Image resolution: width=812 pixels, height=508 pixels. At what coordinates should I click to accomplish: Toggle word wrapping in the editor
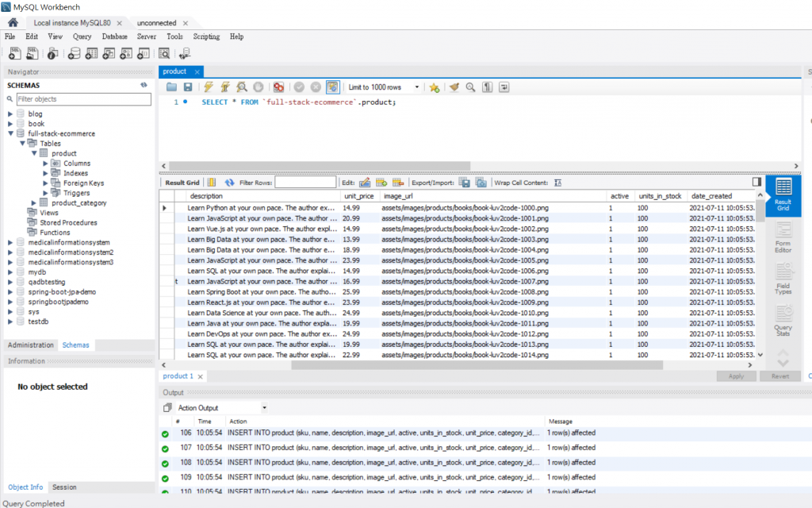[x=504, y=87]
